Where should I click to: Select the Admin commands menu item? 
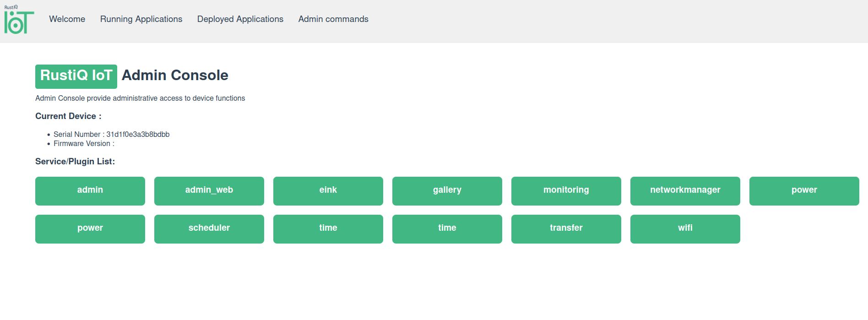[x=333, y=19]
